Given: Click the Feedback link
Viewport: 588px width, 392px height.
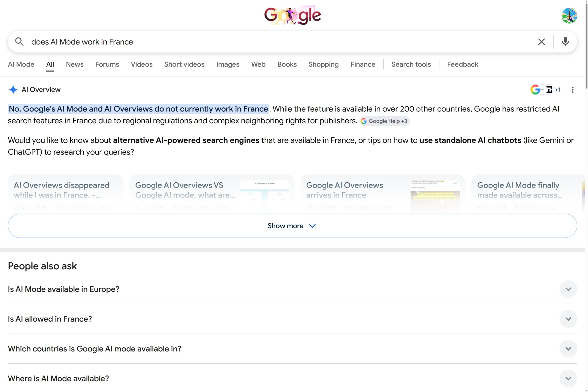Looking at the screenshot, I should click(x=463, y=64).
